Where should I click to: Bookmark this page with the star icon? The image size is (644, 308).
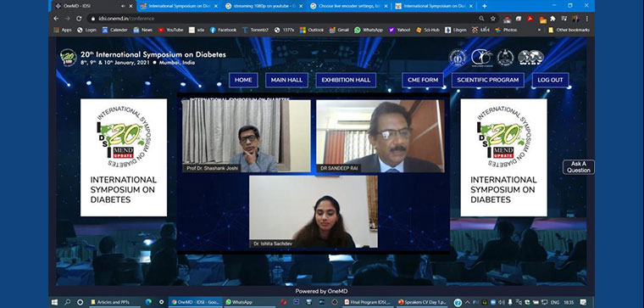(493, 19)
